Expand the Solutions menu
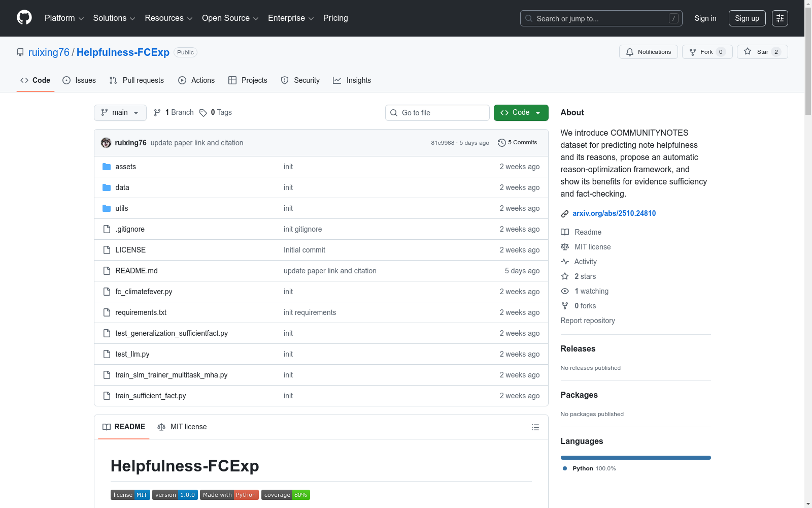The width and height of the screenshot is (812, 508). pos(114,18)
